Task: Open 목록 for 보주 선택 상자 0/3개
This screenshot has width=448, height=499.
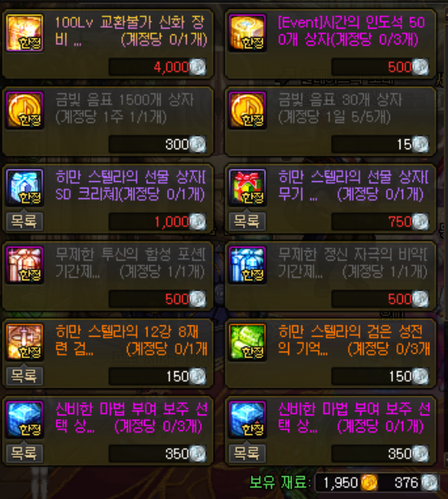Action: coord(25,453)
